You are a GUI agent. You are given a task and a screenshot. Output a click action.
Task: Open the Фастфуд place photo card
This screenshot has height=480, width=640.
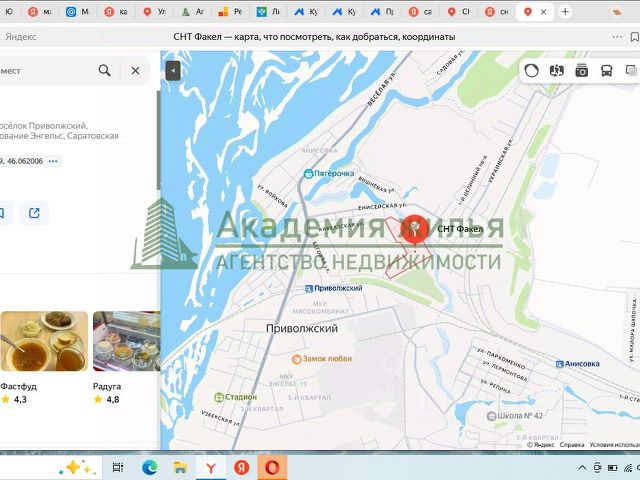click(x=44, y=341)
